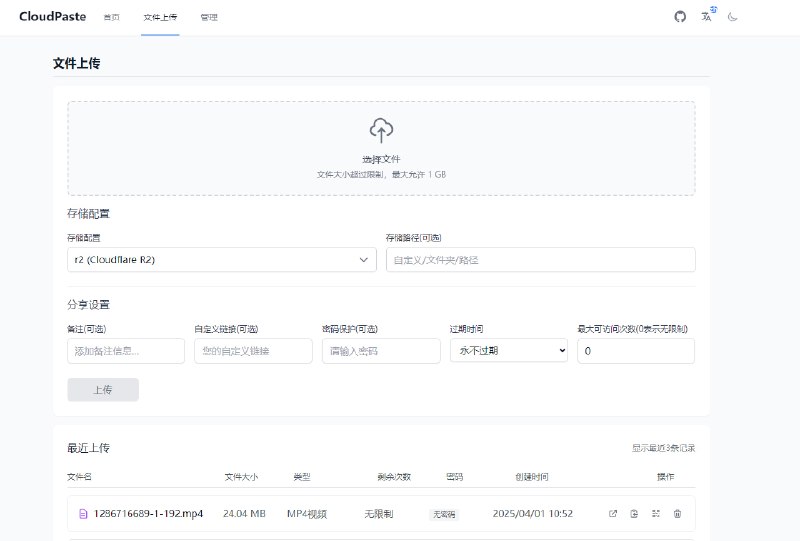Open the 管理 nav tab

coord(209,17)
